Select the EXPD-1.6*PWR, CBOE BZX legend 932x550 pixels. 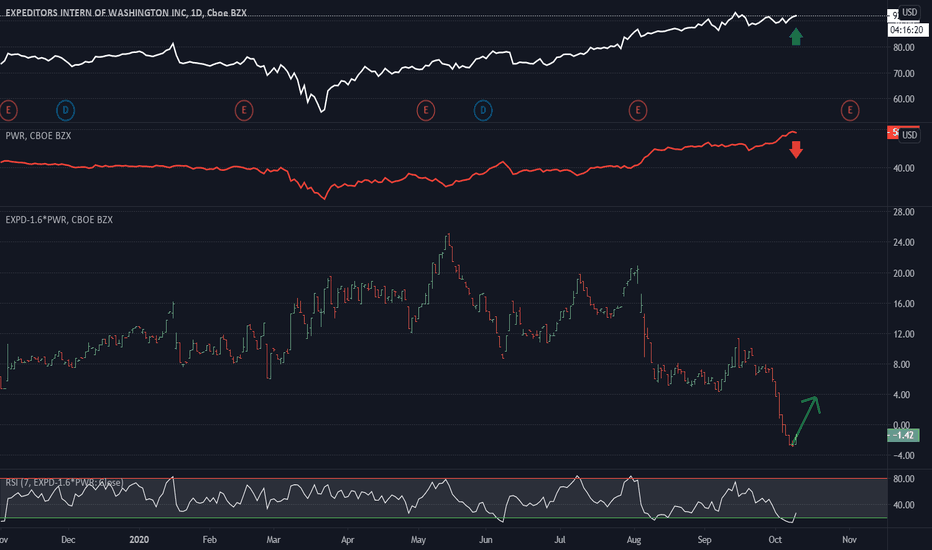pos(59,219)
